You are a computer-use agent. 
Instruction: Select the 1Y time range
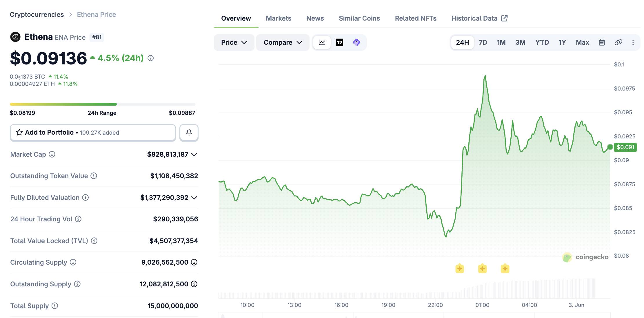(562, 42)
